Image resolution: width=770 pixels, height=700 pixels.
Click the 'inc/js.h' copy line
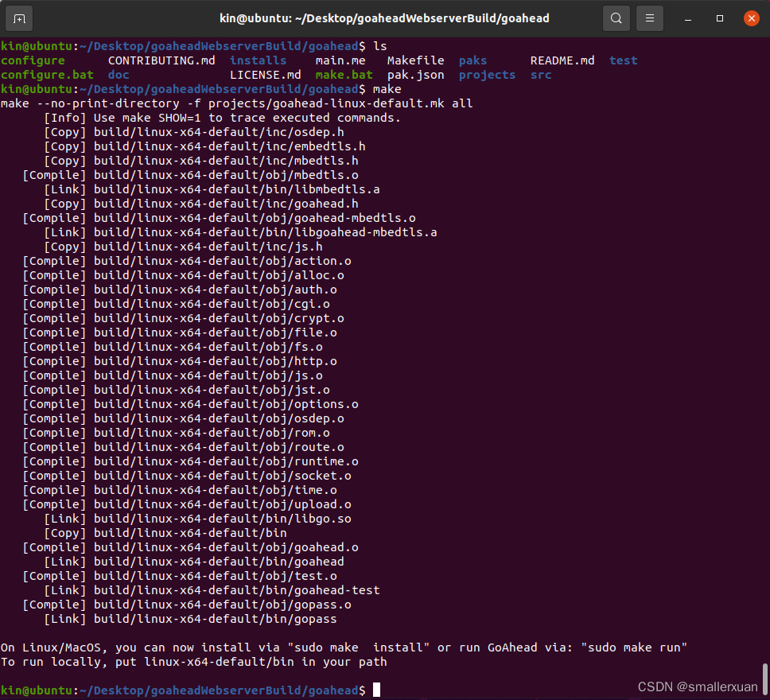[x=183, y=247]
